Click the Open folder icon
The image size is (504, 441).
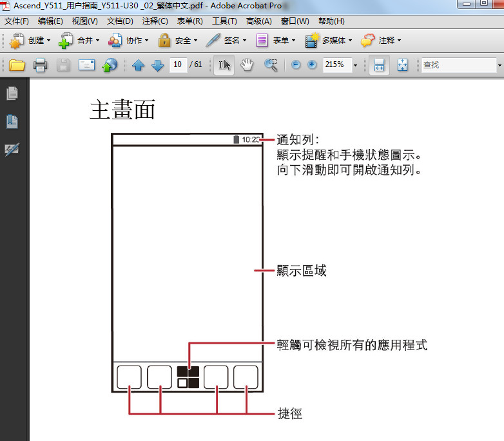17,65
